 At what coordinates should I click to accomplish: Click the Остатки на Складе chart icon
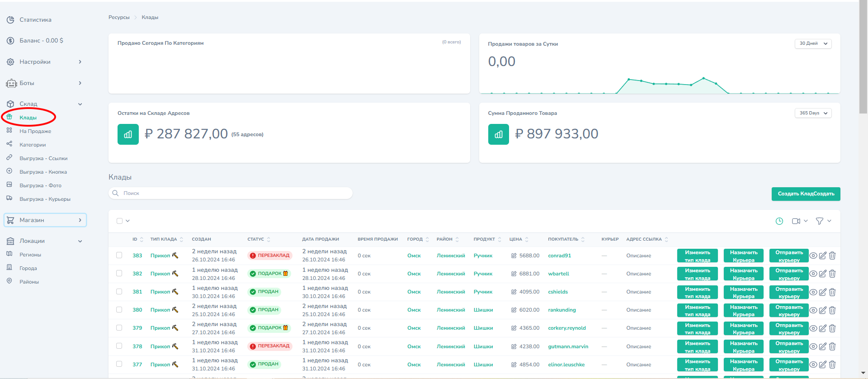coord(128,134)
